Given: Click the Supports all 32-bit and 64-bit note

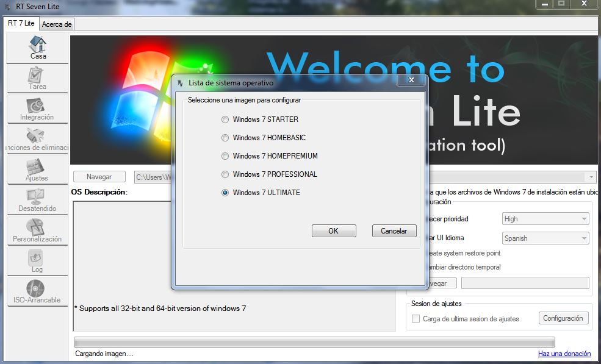Looking at the screenshot, I should pyautogui.click(x=160, y=309).
